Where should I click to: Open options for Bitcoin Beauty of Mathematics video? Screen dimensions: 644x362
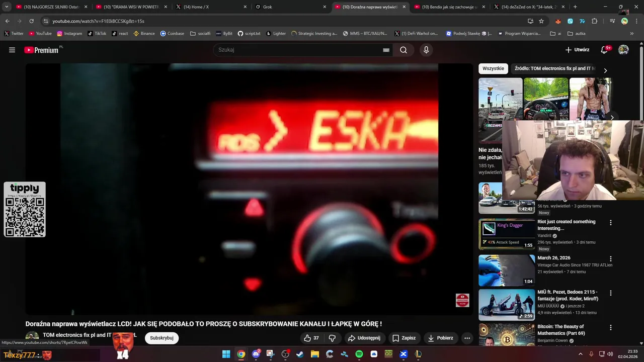[611, 328]
